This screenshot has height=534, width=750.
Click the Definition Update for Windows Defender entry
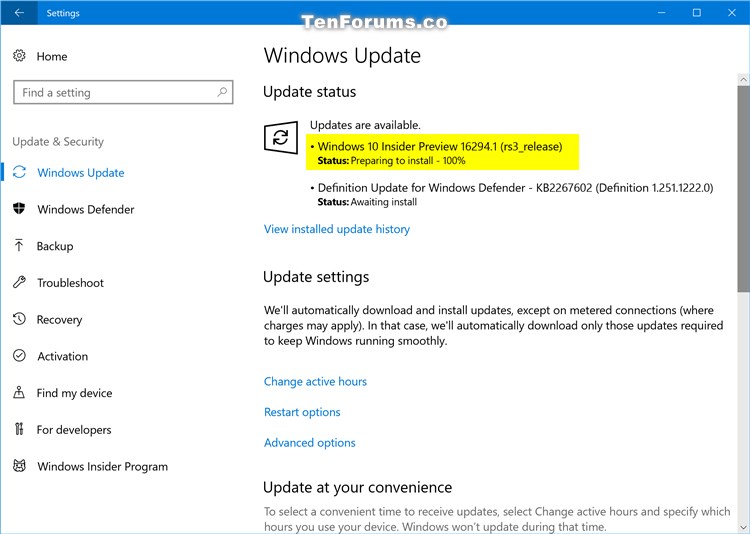click(515, 188)
